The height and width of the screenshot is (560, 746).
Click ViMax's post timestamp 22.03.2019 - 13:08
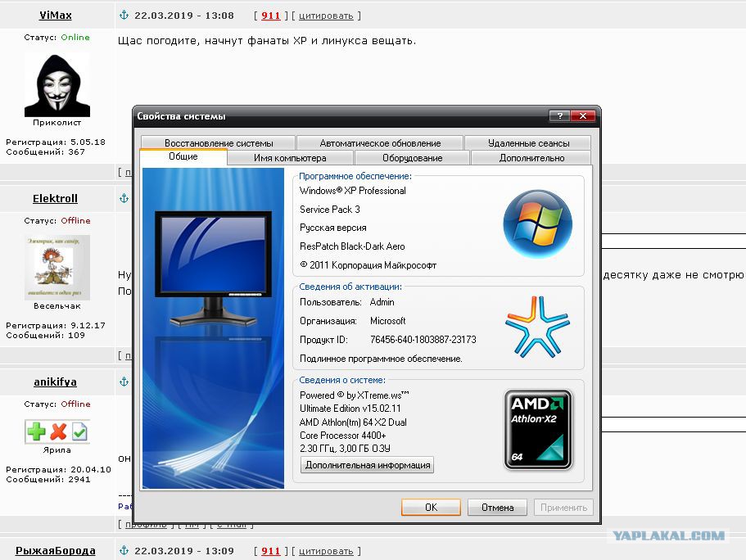tap(184, 16)
